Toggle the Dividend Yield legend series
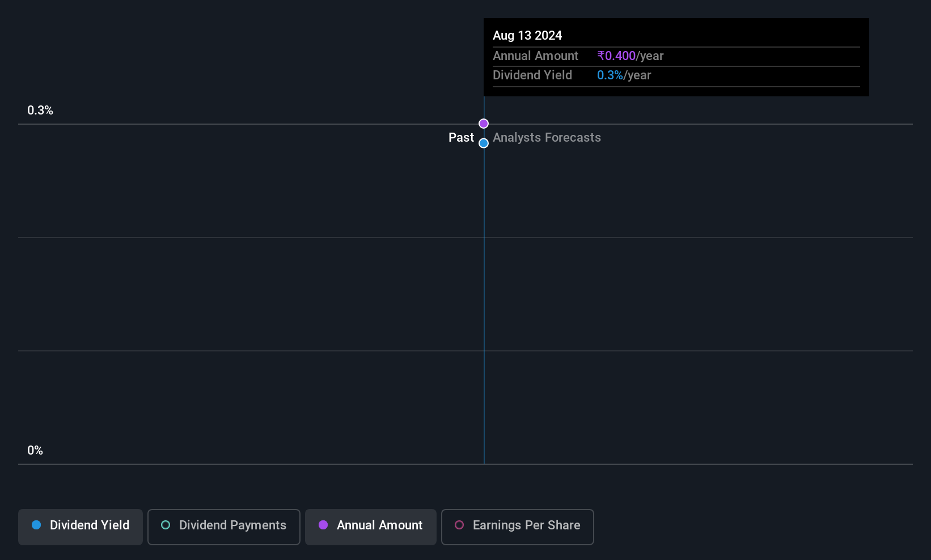Viewport: 931px width, 560px height. 81,527
